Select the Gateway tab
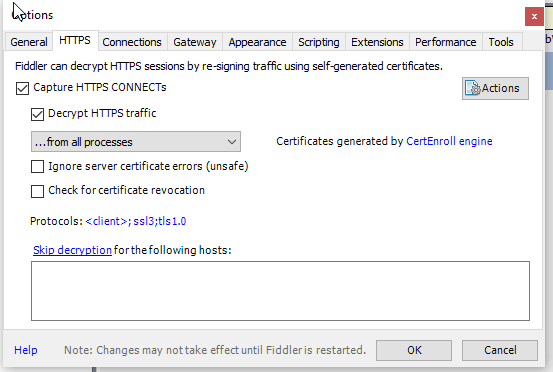The image size is (553, 372). pos(195,42)
